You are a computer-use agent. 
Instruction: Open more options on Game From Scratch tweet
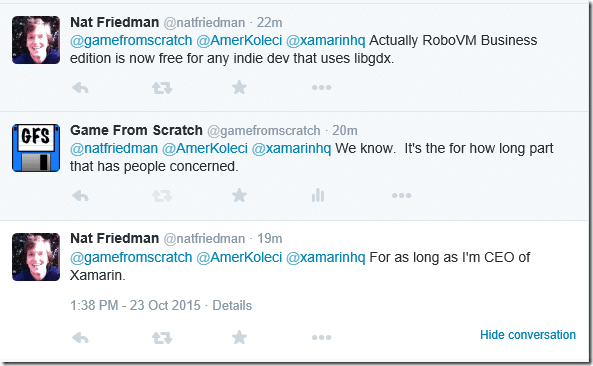402,195
